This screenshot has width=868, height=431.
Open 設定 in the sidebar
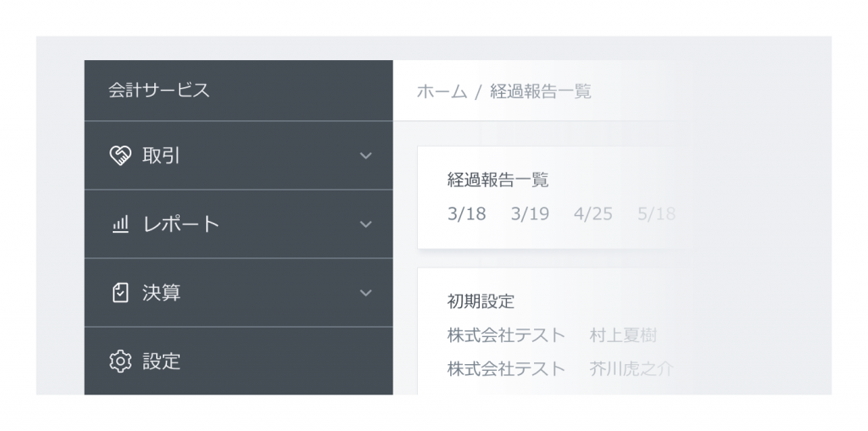238,361
